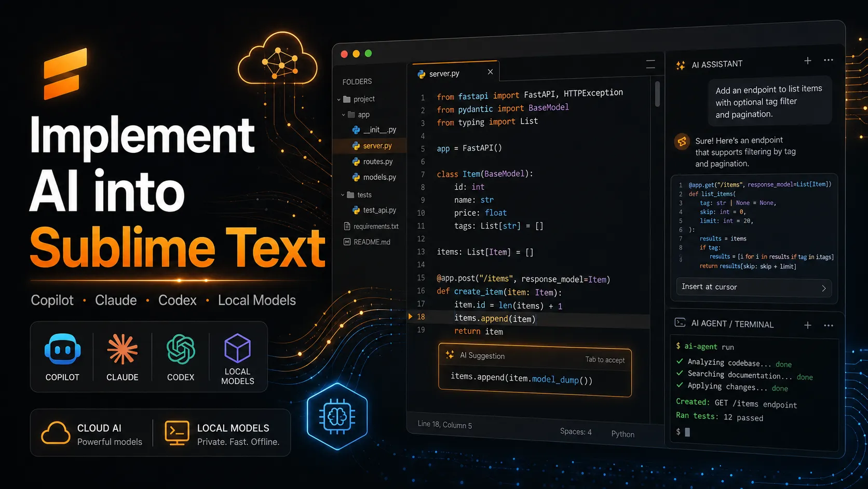Click the minimize dash in editor tab bar
This screenshot has width=868, height=489.
tap(650, 64)
